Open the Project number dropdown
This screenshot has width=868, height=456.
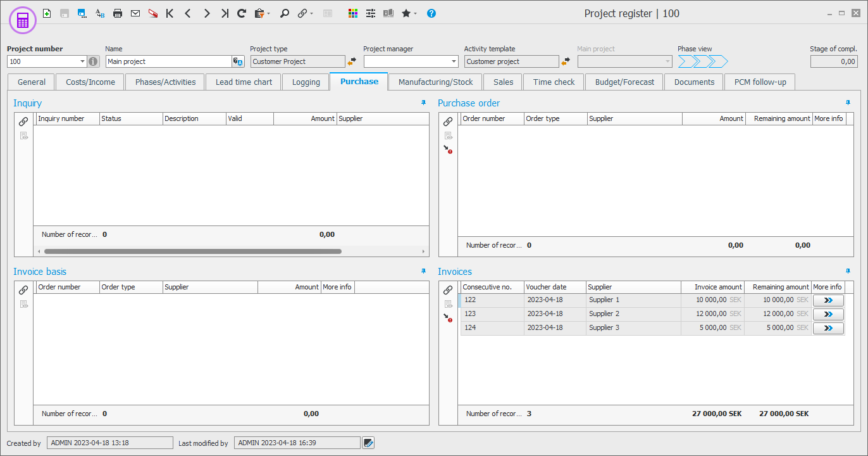[x=82, y=61]
